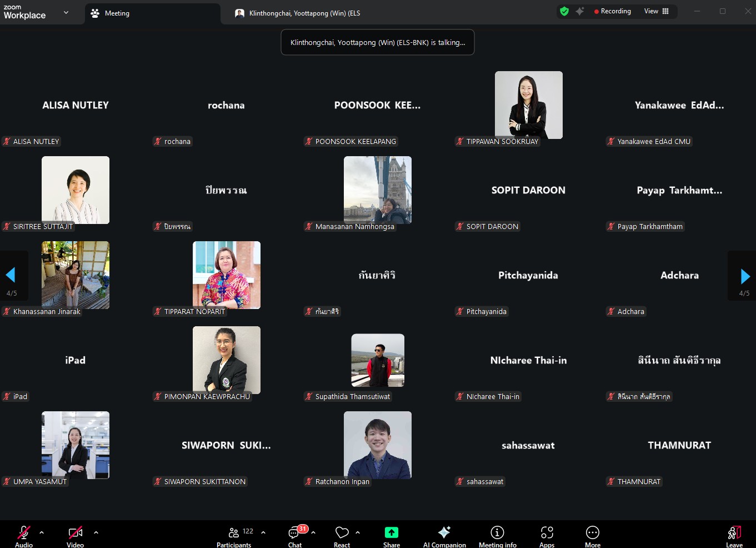Open the View layout options

click(x=656, y=11)
